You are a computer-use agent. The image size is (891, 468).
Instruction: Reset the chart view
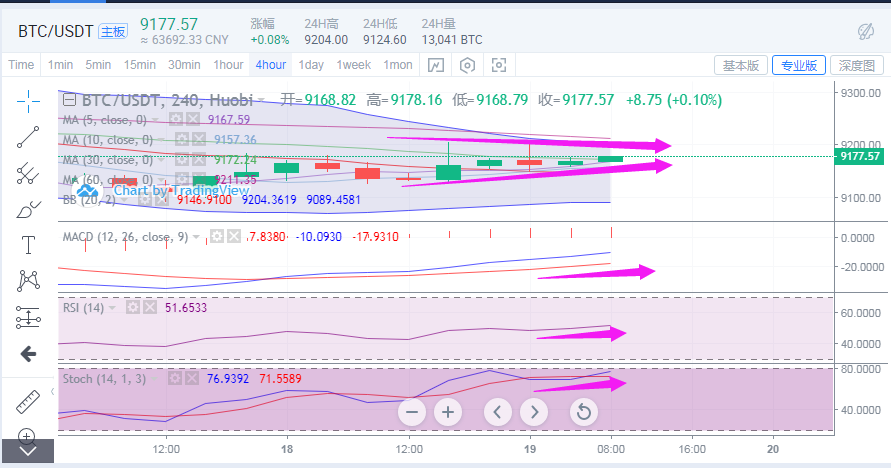[584, 411]
